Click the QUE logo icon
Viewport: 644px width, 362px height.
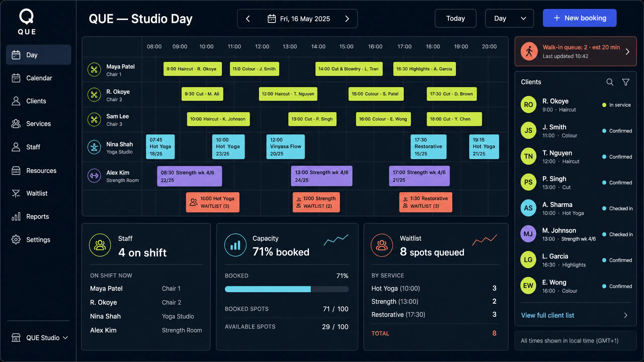(x=26, y=17)
